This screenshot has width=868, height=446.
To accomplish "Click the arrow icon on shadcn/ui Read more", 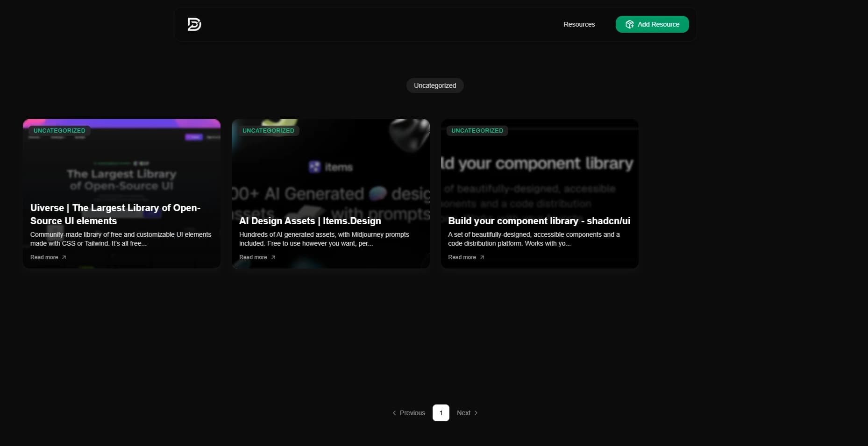I will tap(482, 257).
